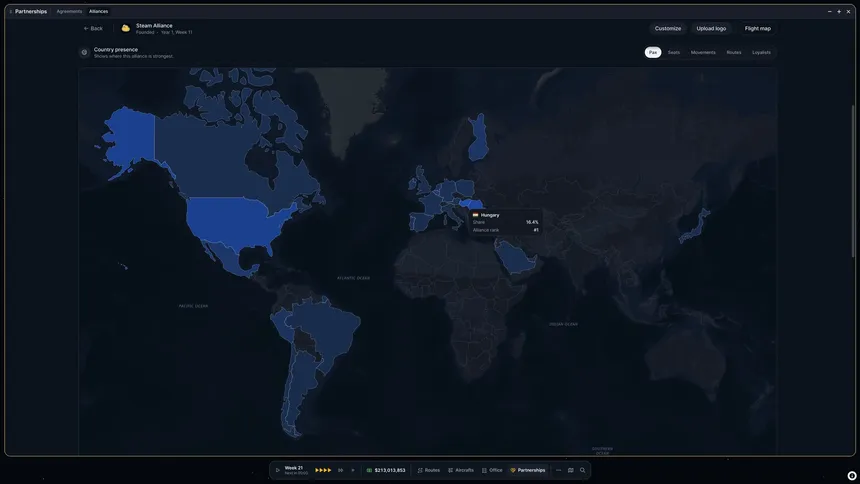The image size is (860, 484).
Task: Open search with the magnifier icon
Action: 582,470
